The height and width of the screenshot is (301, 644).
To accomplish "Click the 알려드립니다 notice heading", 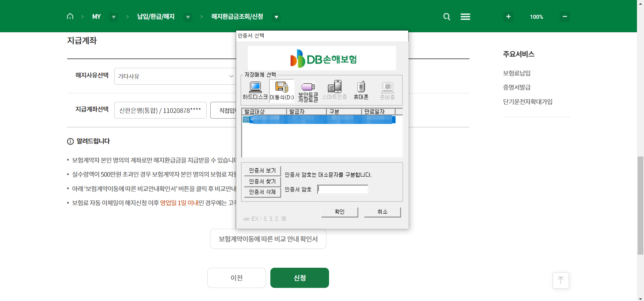I will (93, 141).
